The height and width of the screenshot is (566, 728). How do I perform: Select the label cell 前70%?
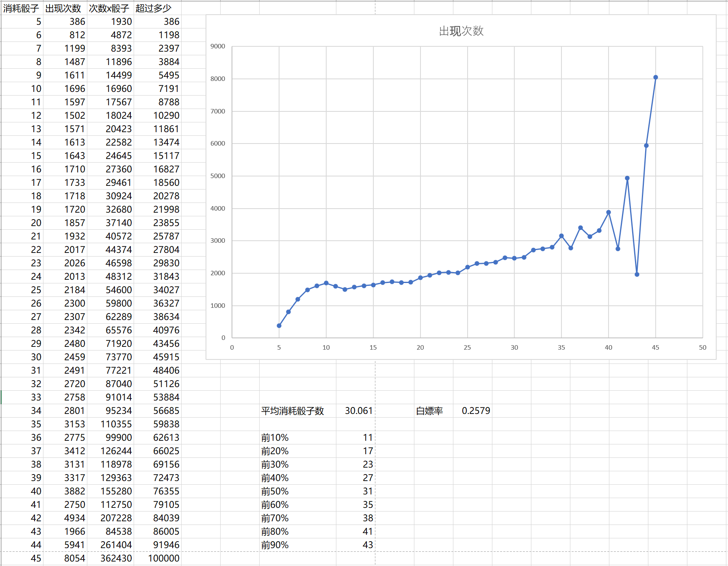point(298,518)
